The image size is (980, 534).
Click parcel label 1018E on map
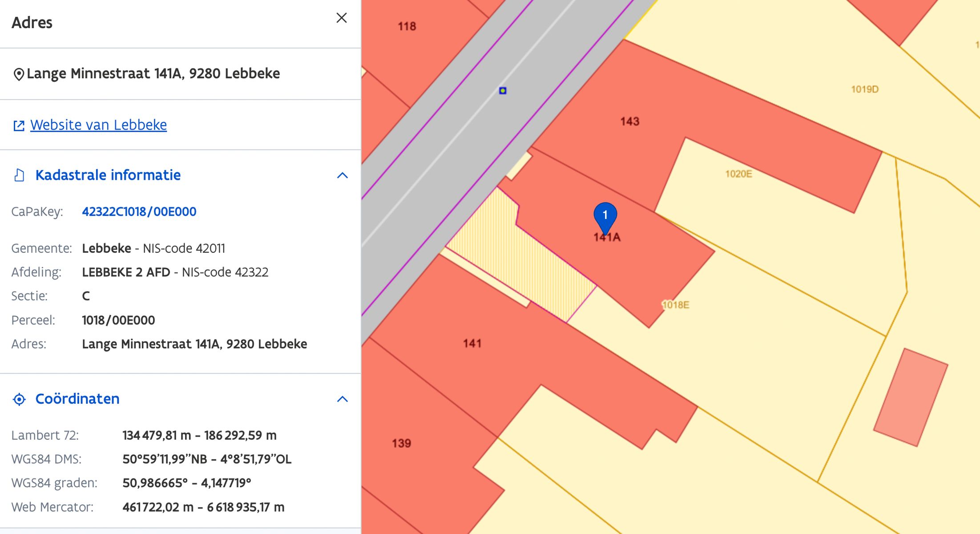point(676,305)
